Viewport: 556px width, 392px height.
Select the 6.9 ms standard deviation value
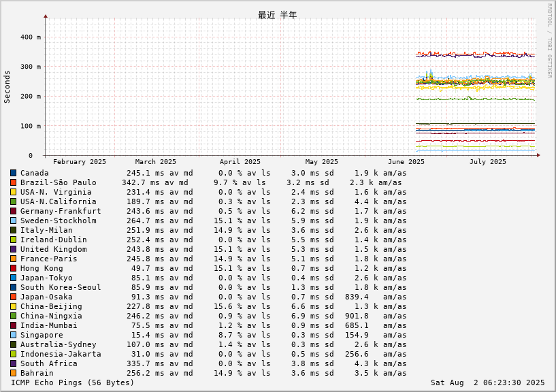pos(304,316)
